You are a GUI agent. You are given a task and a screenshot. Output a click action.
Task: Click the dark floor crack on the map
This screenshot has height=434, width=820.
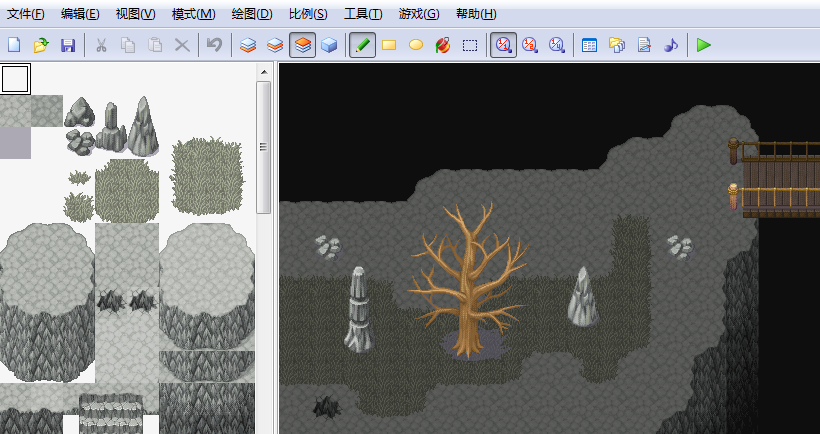pos(327,406)
